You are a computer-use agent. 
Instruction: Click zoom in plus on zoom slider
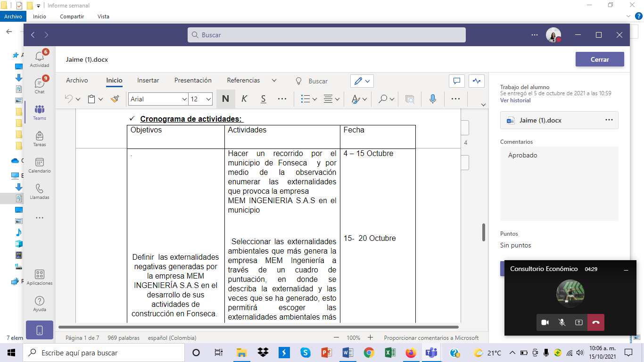click(x=371, y=337)
